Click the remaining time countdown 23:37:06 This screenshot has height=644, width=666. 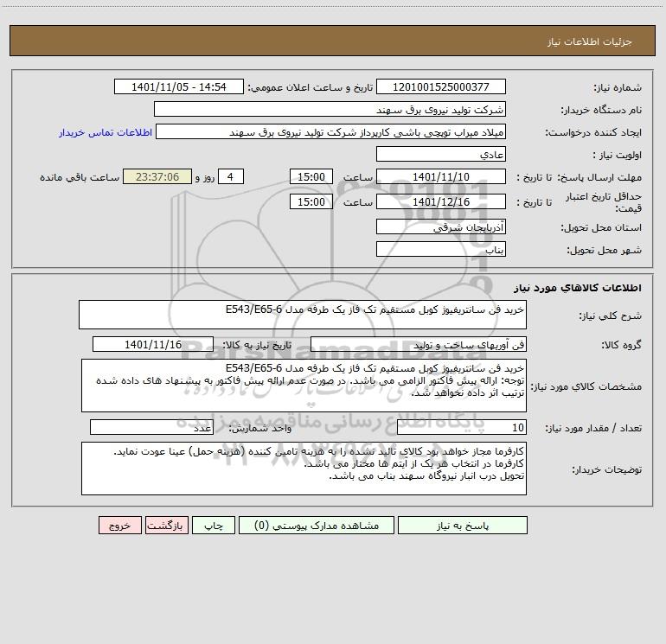coord(157,176)
